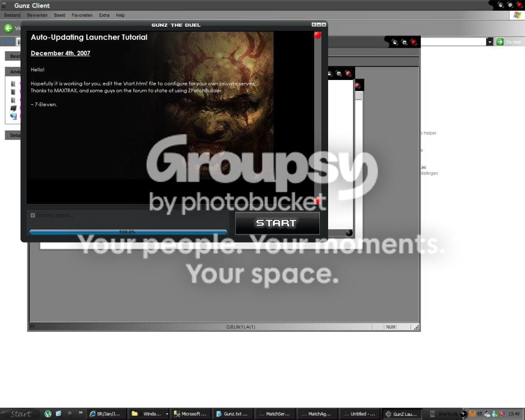Screen dimensions: 525x420
Task: Expand the system tray round arrow button
Action: tap(463, 414)
